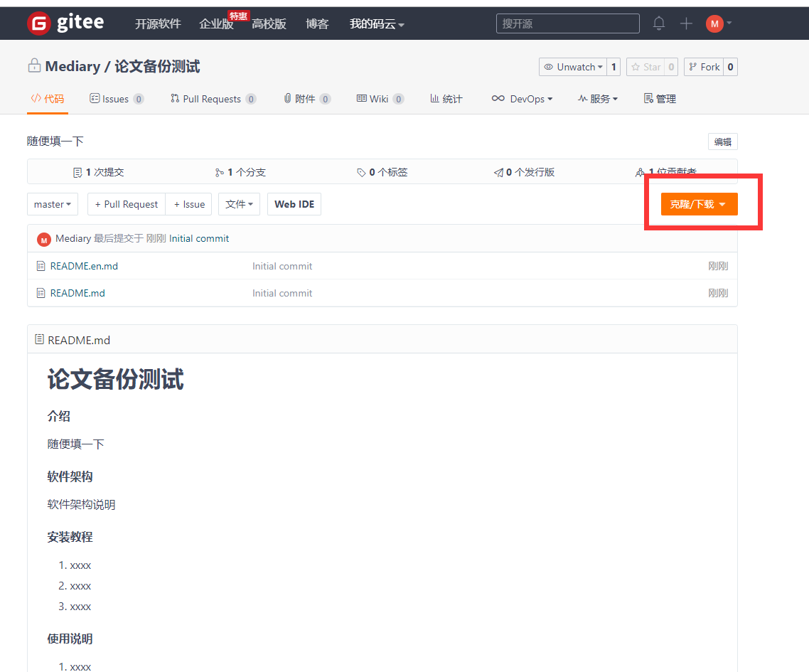
Task: Click the README.en.md file icon
Action: tap(41, 267)
